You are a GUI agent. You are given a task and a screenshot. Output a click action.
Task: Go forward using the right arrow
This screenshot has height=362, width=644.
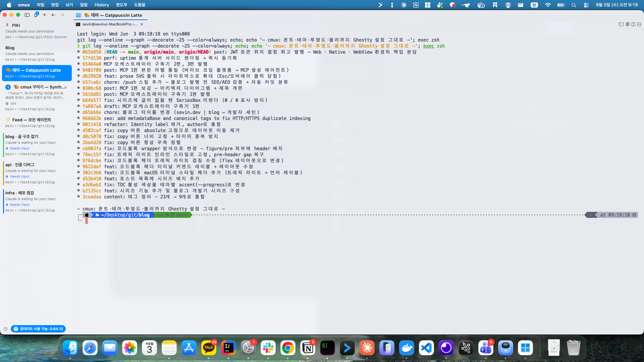(62, 15)
